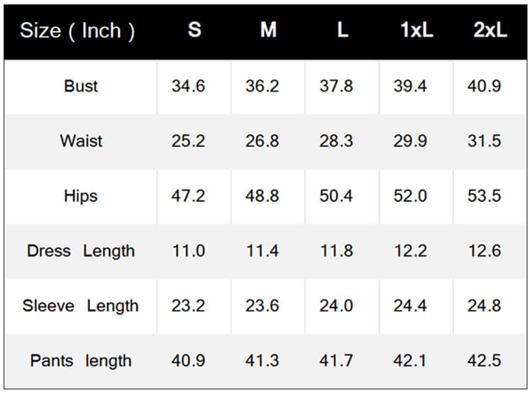Click the Hips row label
Image resolution: width=532 pixels, height=393 pixels.
point(81,196)
